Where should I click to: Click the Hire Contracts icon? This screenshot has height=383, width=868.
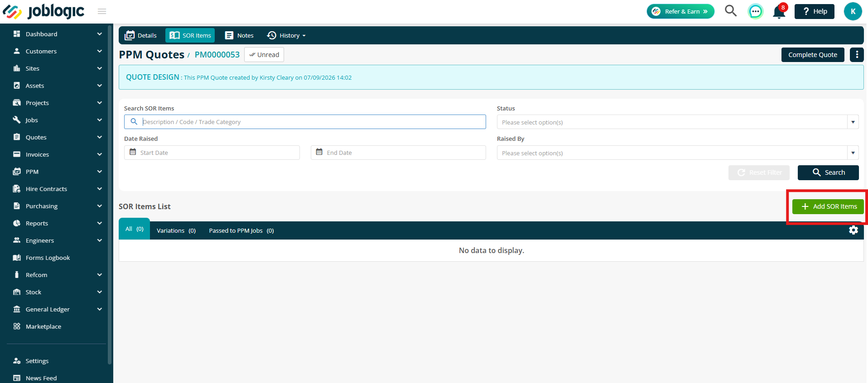[x=17, y=189]
